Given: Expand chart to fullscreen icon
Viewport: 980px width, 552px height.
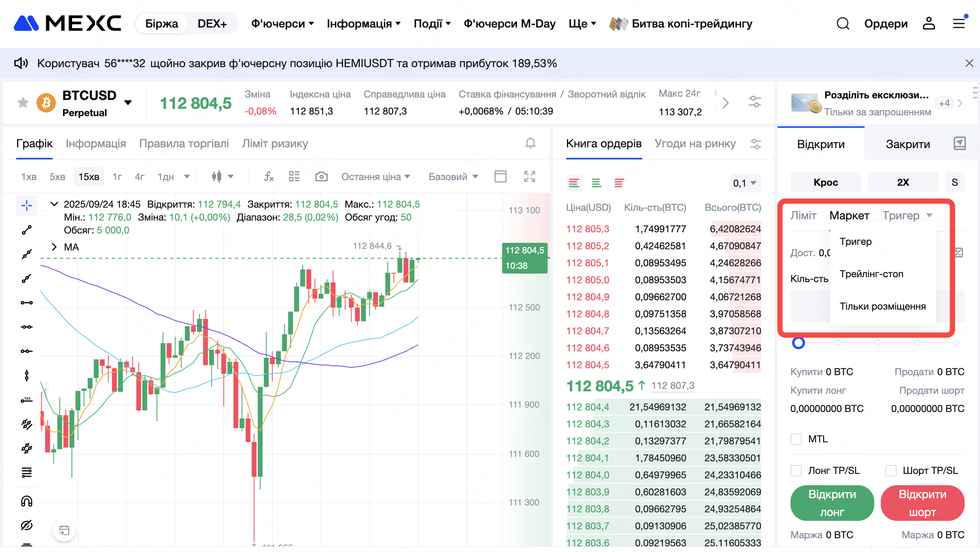Looking at the screenshot, I should [529, 176].
